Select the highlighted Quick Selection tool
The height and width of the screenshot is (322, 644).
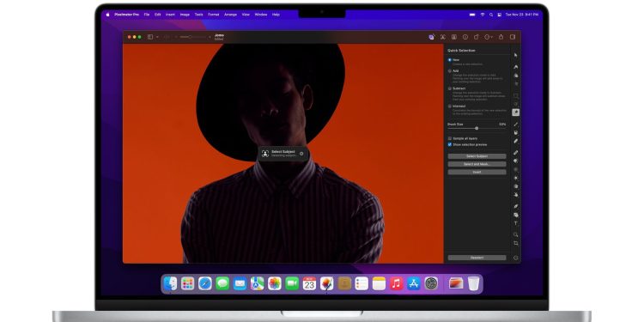coord(516,112)
